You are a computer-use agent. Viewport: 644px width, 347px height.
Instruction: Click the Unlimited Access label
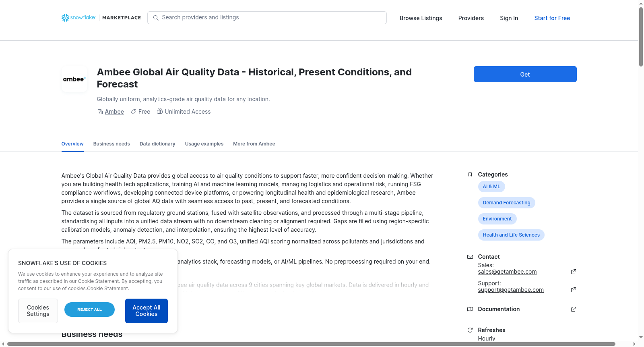click(x=188, y=112)
